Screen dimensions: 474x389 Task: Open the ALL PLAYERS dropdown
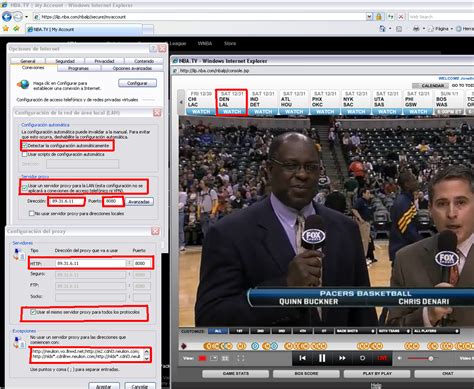(436, 331)
